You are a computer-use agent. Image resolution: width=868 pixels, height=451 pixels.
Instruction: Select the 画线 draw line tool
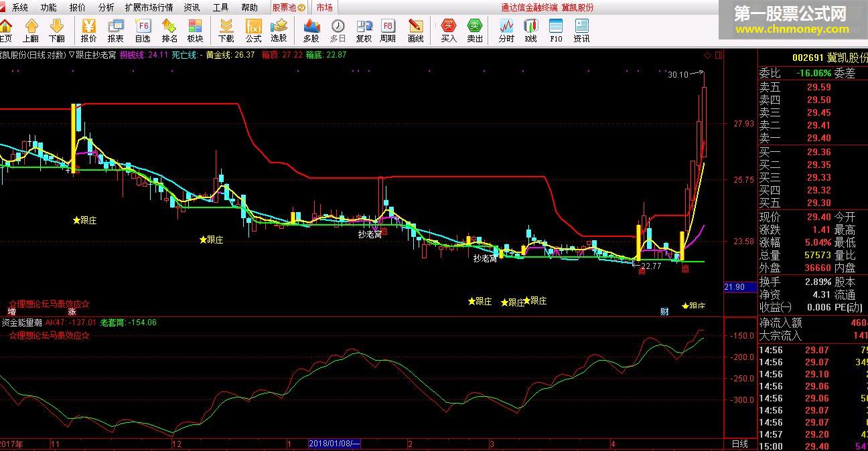pos(416,30)
